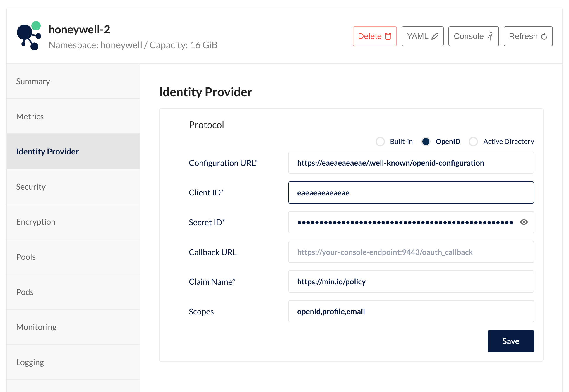The height and width of the screenshot is (392, 569).
Task: Click the Scopes input field
Action: point(411,312)
